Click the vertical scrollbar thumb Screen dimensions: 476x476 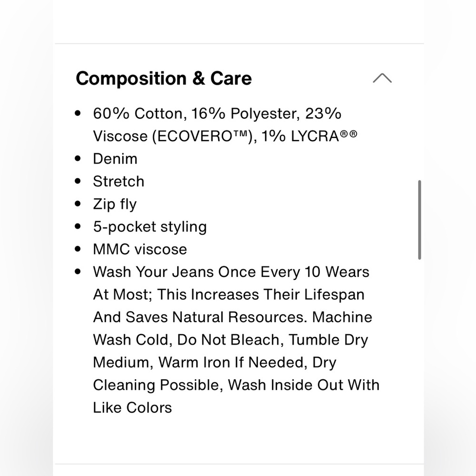point(419,220)
